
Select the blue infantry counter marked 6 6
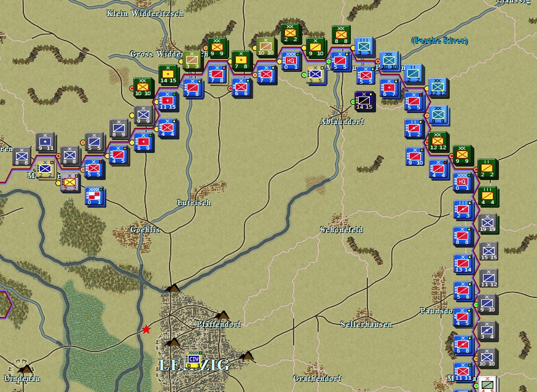click(x=241, y=88)
